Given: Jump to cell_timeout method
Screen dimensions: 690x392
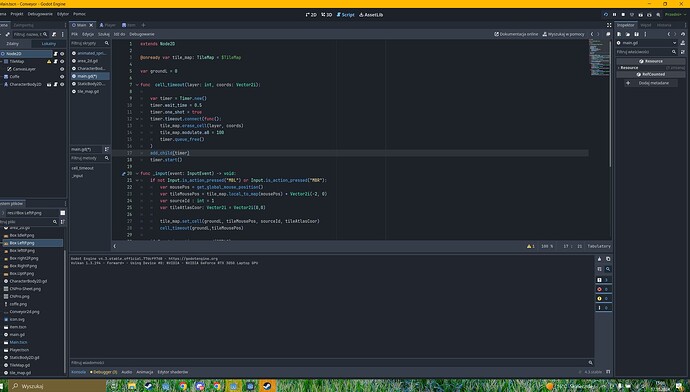Looking at the screenshot, I should [x=82, y=168].
